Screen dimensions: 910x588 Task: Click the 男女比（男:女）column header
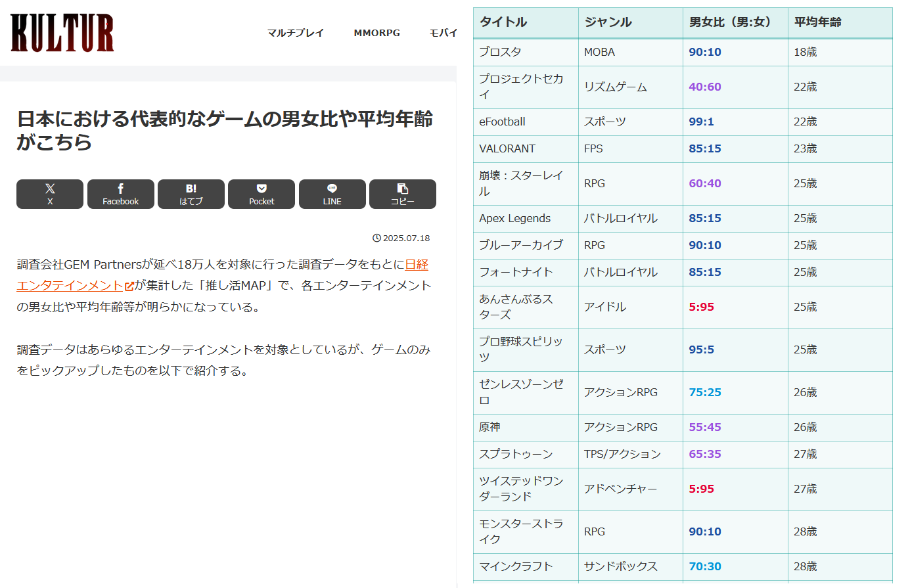735,22
